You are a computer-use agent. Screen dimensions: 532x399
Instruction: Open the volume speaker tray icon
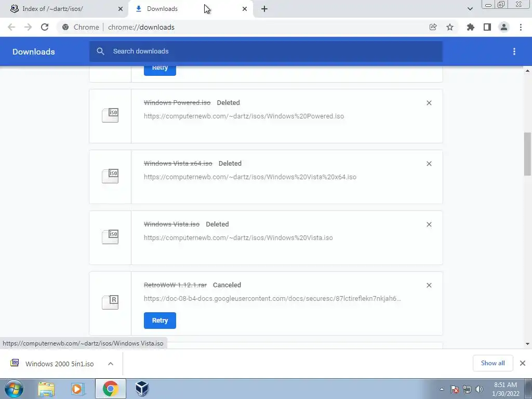coord(480,389)
